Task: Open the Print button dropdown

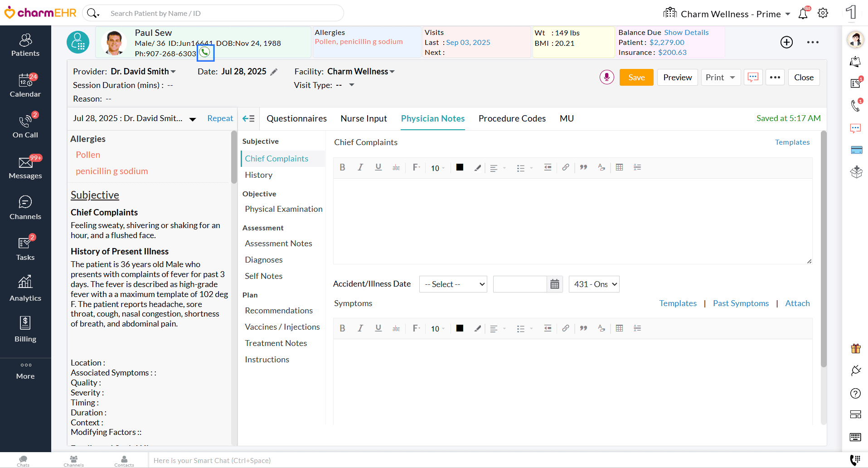Action: (x=732, y=78)
